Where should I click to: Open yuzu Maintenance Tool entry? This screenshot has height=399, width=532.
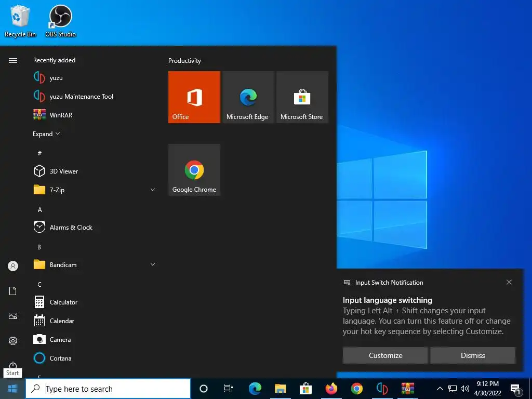95,96
